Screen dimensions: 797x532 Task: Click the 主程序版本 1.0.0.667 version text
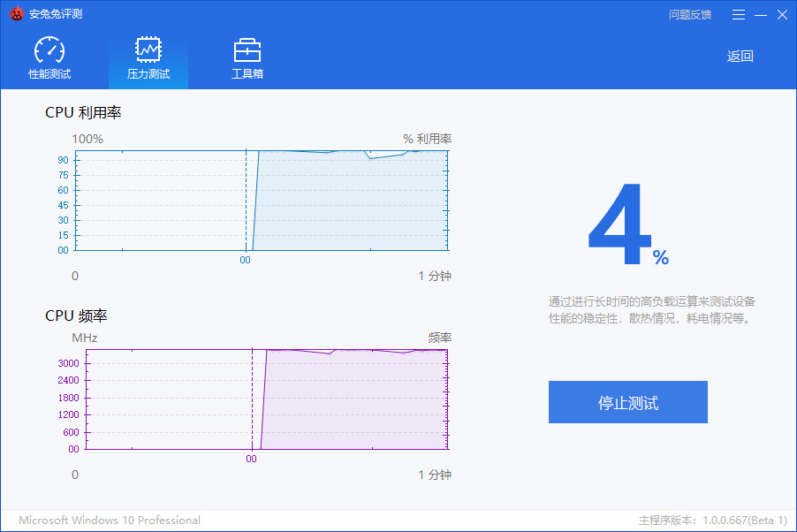click(x=713, y=521)
